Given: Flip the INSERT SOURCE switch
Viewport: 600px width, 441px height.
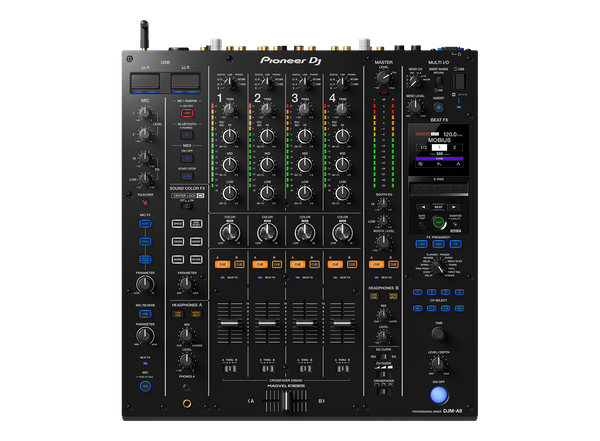Looking at the screenshot, I should 439,81.
